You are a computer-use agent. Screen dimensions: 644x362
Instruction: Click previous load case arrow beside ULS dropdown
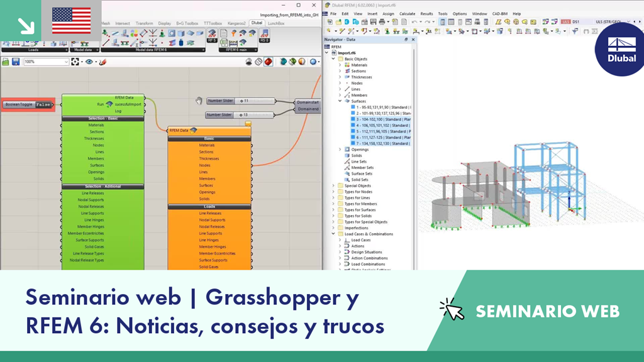point(635,22)
